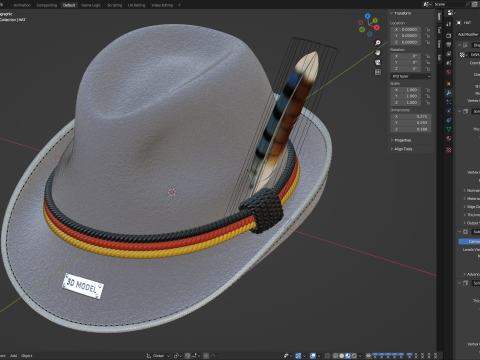Toggle lock on Location X
This screenshot has width=480, height=360.
pos(428,29)
